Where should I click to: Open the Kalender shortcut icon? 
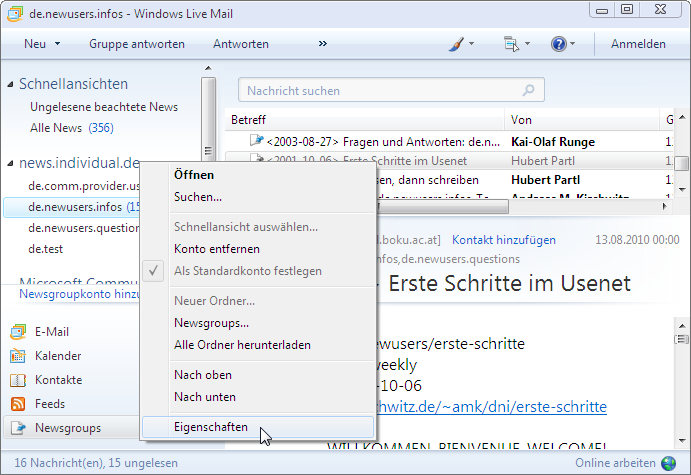(18, 356)
